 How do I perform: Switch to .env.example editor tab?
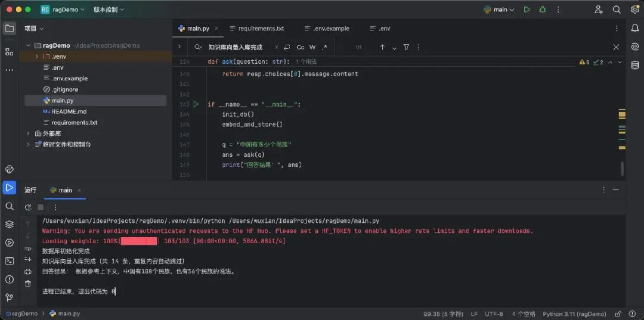coord(327,29)
